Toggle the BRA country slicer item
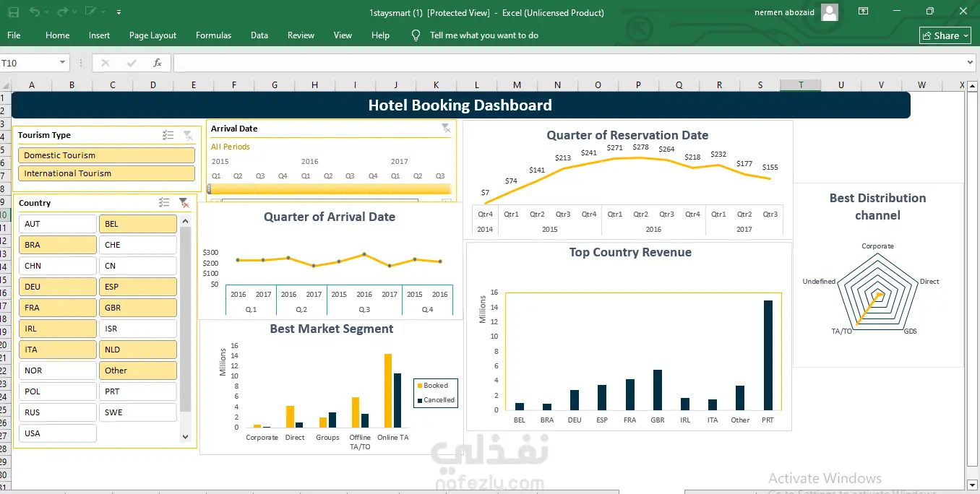Image resolution: width=980 pixels, height=494 pixels. tap(57, 245)
